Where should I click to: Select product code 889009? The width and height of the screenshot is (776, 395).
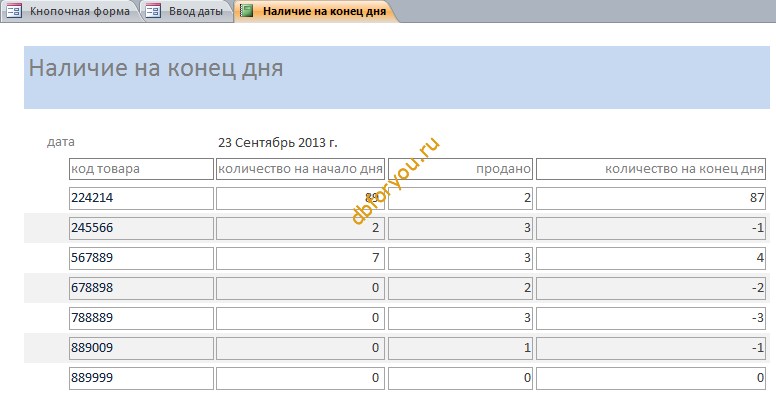142,348
